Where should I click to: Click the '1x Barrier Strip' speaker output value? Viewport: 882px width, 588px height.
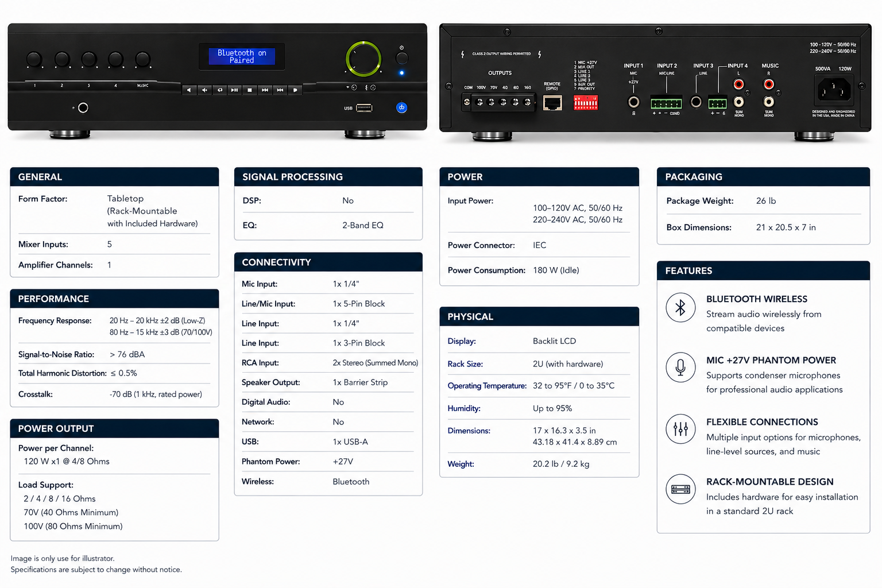pyautogui.click(x=360, y=382)
